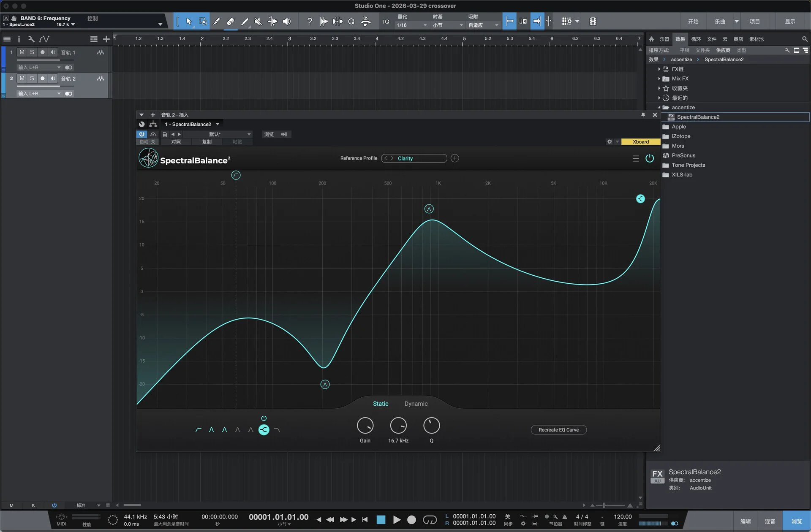Viewport: 811px width, 532px height.
Task: Open the 循环 browser tab
Action: [696, 39]
